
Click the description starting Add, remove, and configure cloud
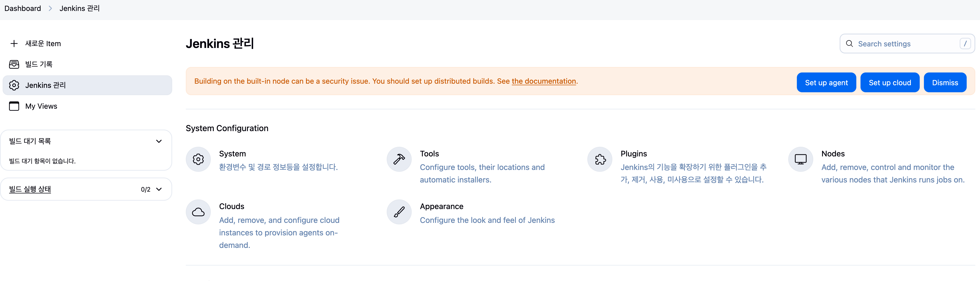coord(279,233)
